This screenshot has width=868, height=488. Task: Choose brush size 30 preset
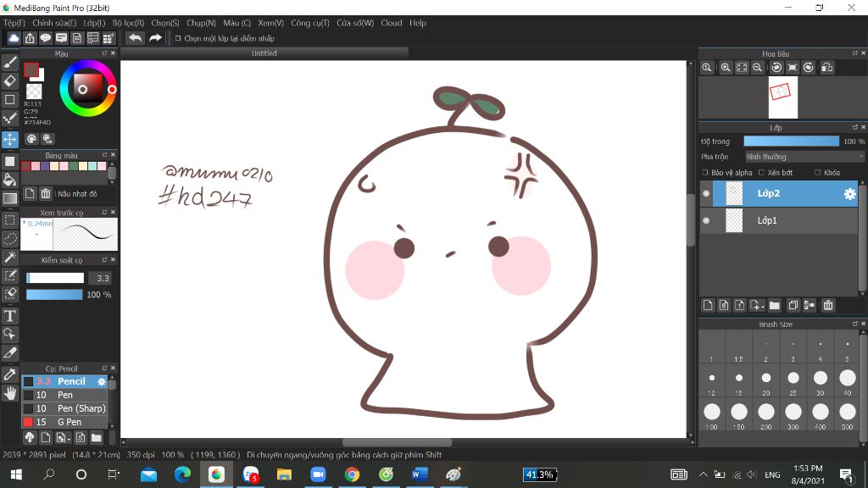tap(821, 381)
